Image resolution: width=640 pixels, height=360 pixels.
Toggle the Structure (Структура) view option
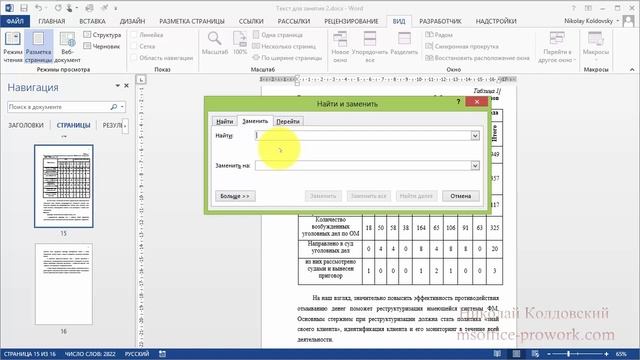102,35
